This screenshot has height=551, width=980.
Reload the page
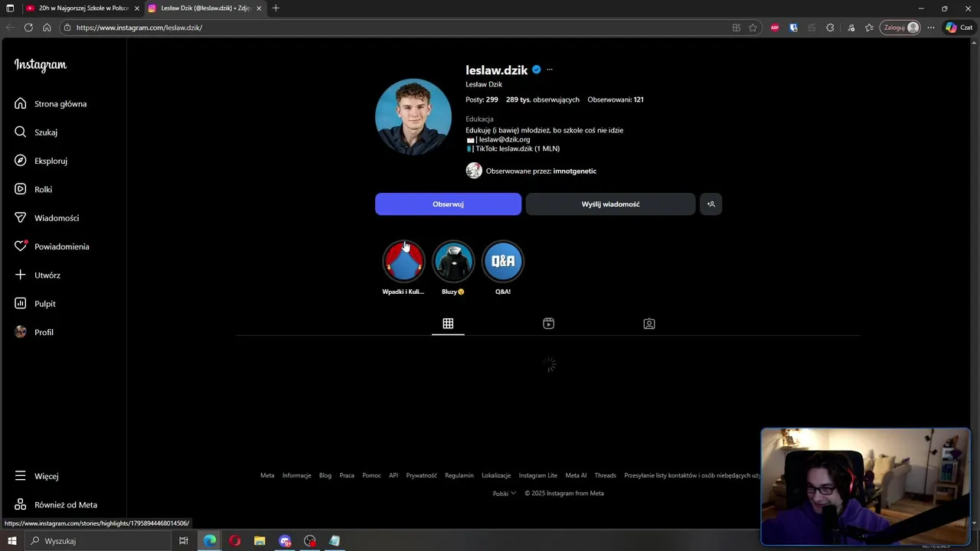28,28
